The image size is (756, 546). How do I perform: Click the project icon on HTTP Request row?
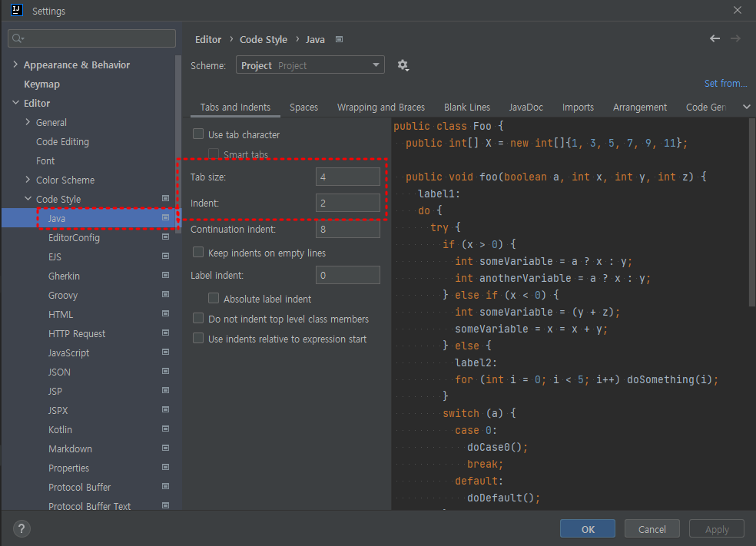pos(165,333)
